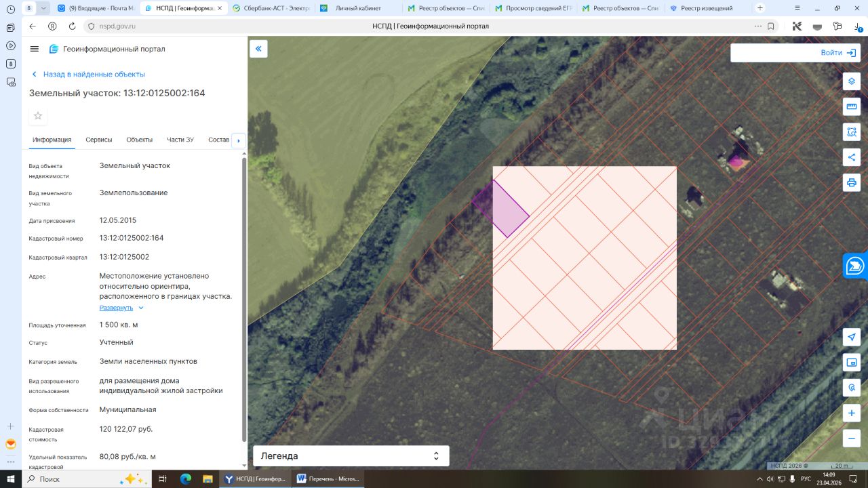The image size is (868, 488).
Task: Open the Task View taskbar button
Action: pyautogui.click(x=163, y=479)
